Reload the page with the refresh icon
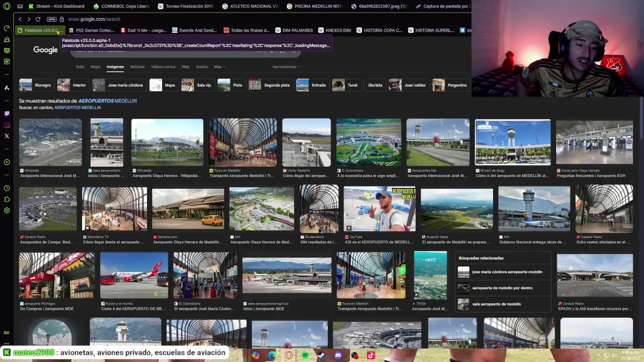This screenshot has height=362, width=644. 38,19
